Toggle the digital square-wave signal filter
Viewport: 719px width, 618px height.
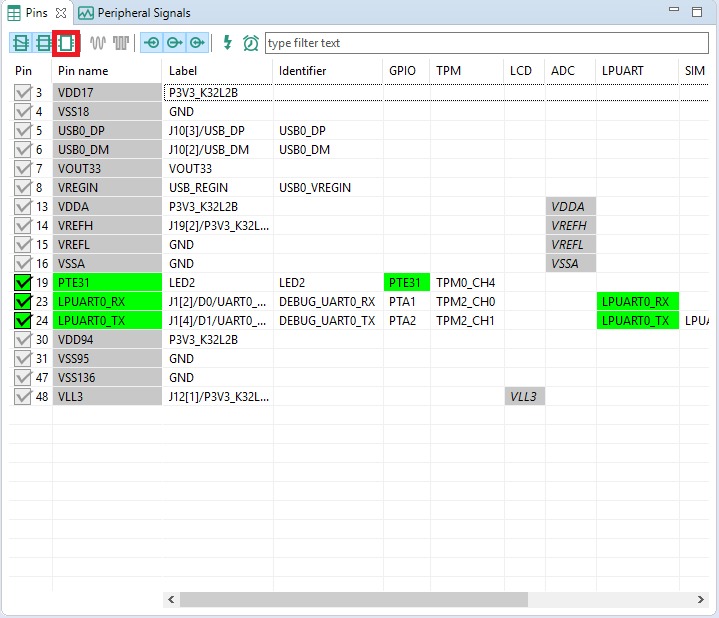click(x=121, y=43)
